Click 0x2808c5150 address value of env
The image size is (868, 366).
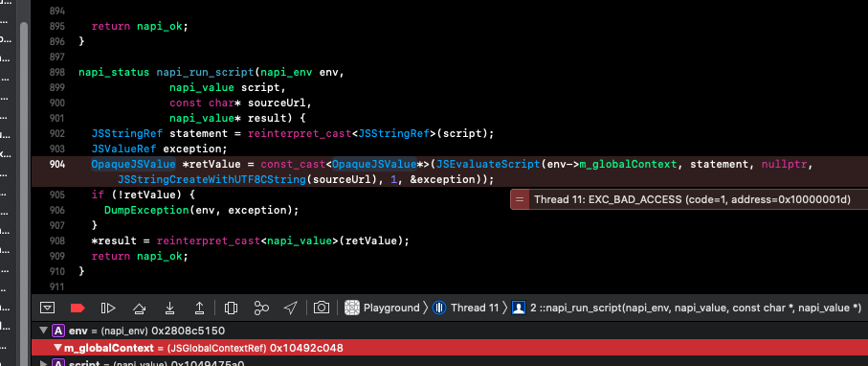point(188,332)
